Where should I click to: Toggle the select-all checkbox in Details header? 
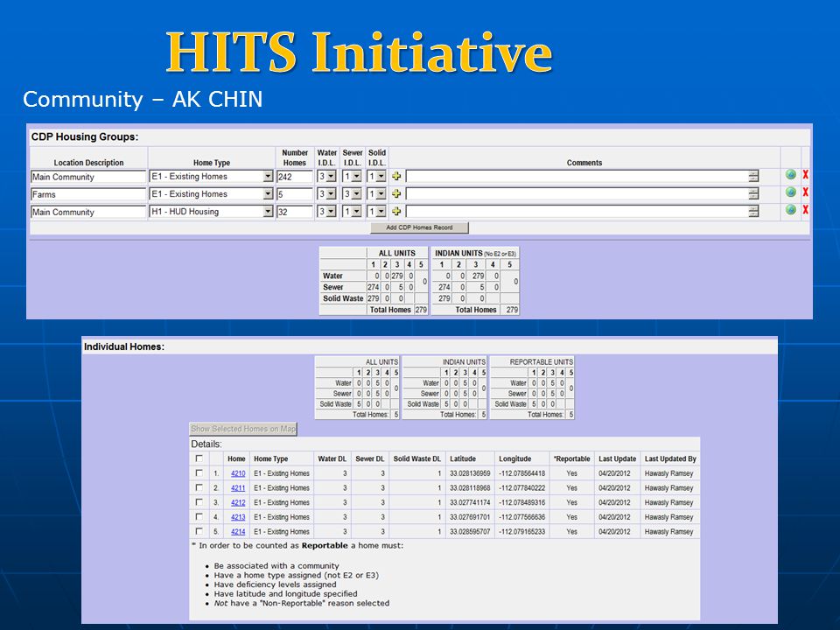[199, 458]
